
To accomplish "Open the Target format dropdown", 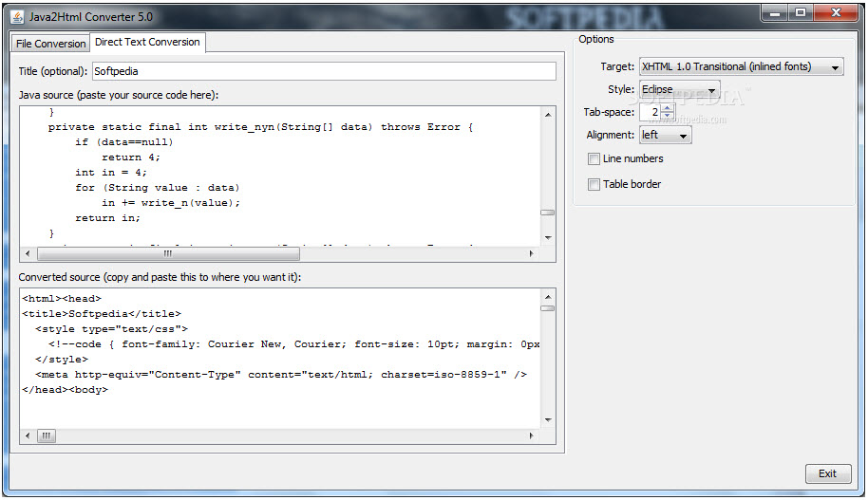I will 742,67.
